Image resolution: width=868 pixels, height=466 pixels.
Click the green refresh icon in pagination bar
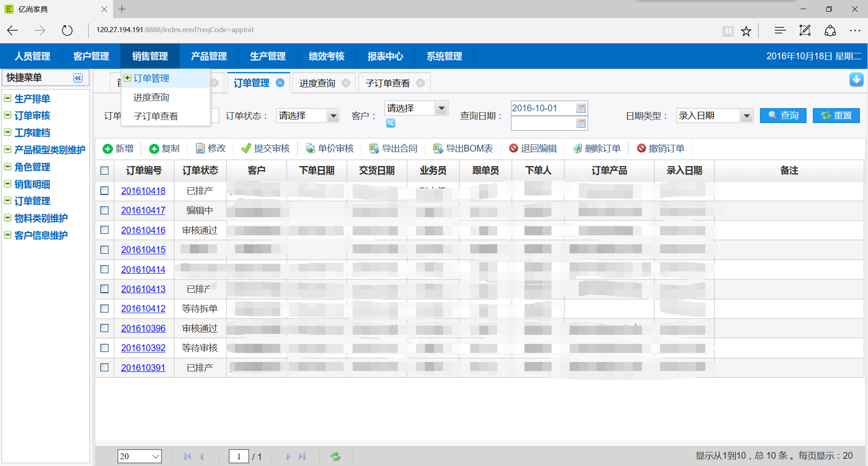tap(335, 456)
